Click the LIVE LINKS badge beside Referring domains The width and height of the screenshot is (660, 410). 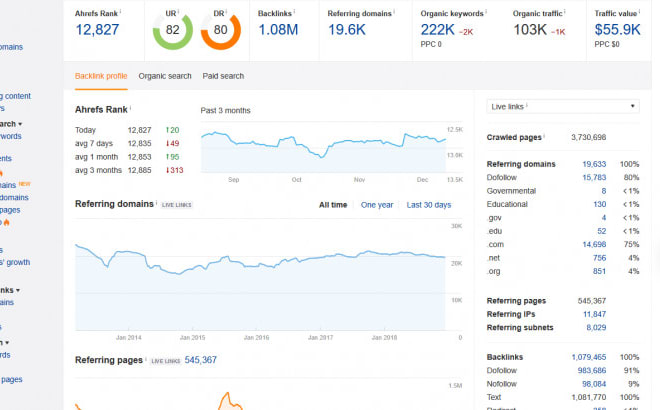coord(176,205)
